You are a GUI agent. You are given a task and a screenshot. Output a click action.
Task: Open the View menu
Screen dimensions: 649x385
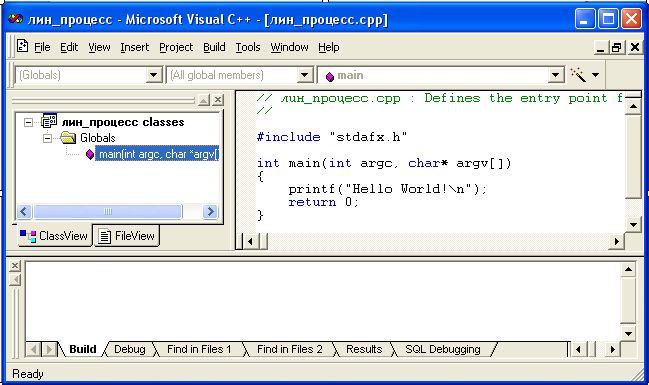tap(99, 47)
